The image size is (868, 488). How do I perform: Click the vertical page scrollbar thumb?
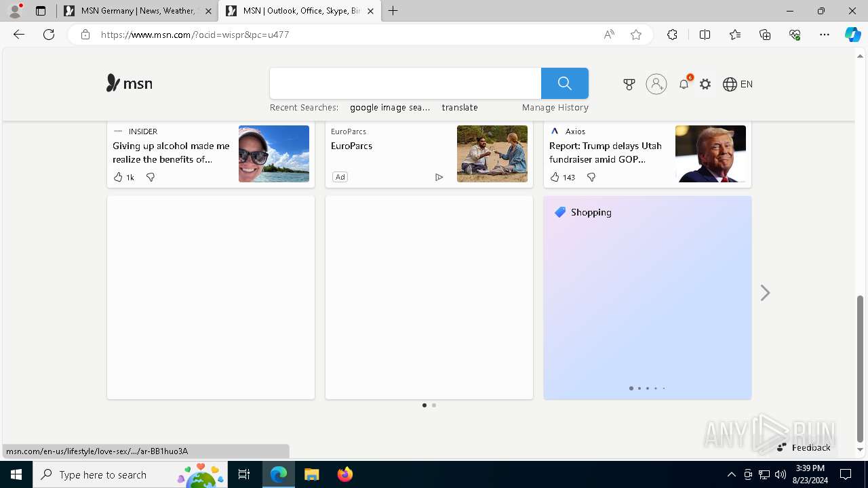click(861, 368)
